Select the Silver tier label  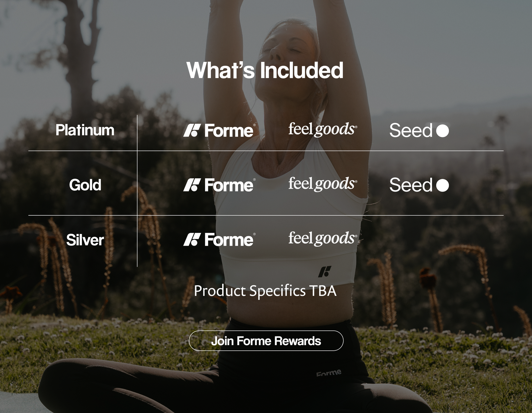[x=85, y=240]
